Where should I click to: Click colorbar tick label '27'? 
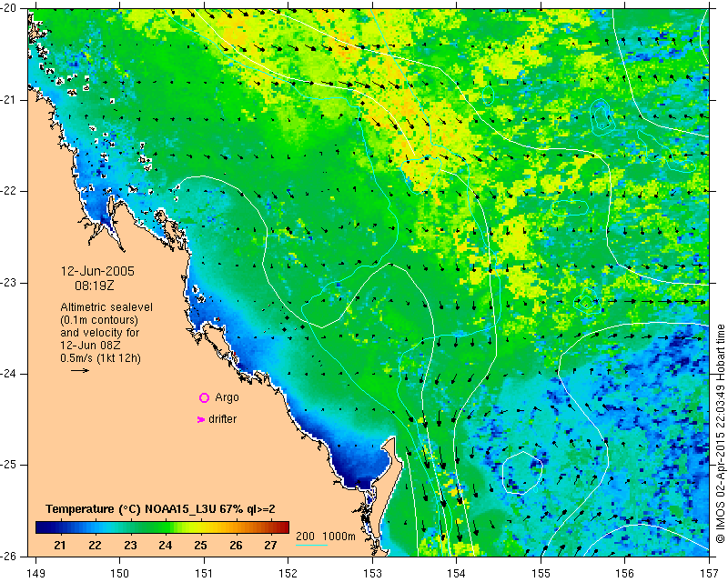[270, 546]
